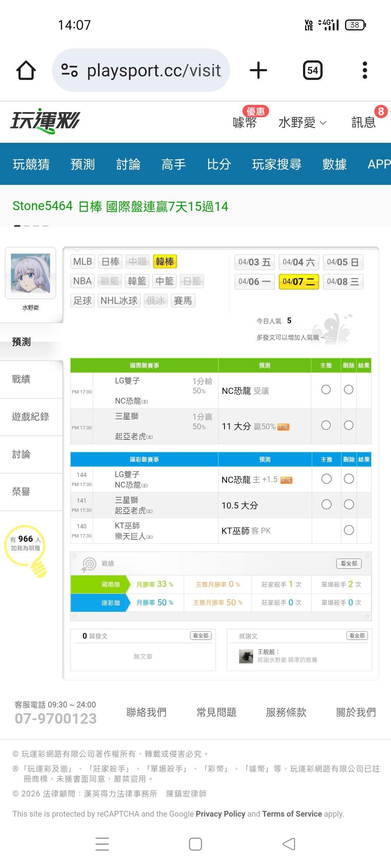Image resolution: width=391 pixels, height=868 pixels.
Task: Open 玩競猜 in main navigation
Action: tap(31, 164)
